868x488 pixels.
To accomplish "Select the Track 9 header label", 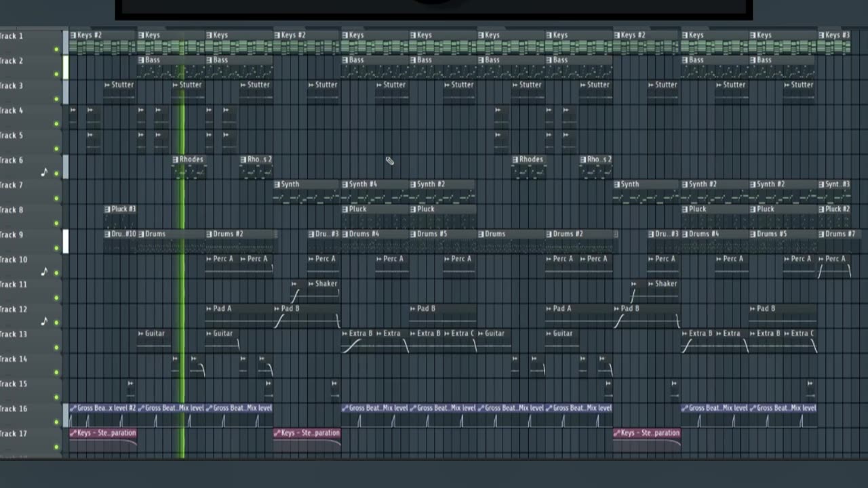I will click(x=12, y=235).
